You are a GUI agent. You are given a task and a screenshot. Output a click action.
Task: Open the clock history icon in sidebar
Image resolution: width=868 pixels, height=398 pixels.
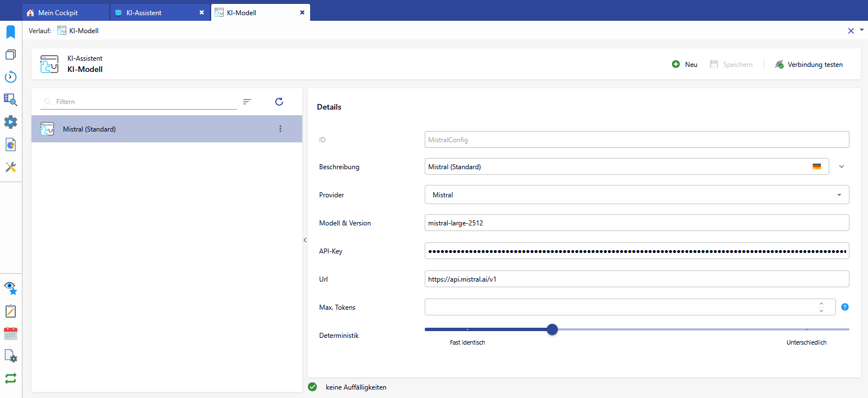[x=11, y=77]
